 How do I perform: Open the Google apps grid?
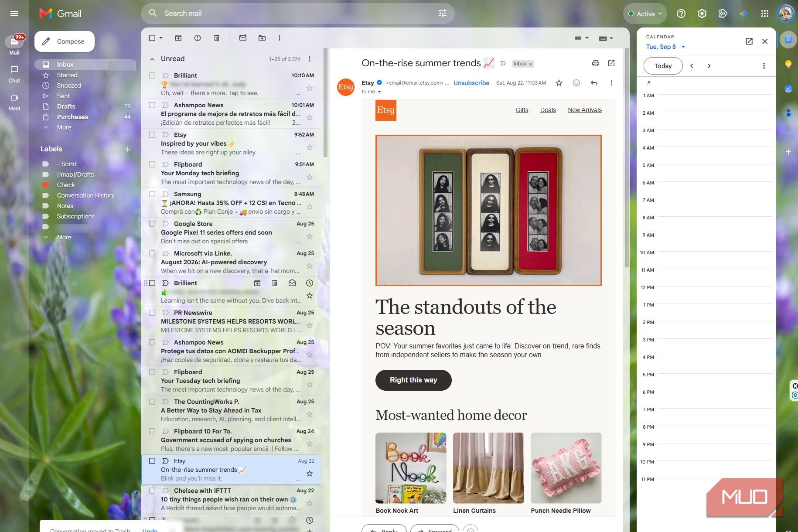pos(765,14)
